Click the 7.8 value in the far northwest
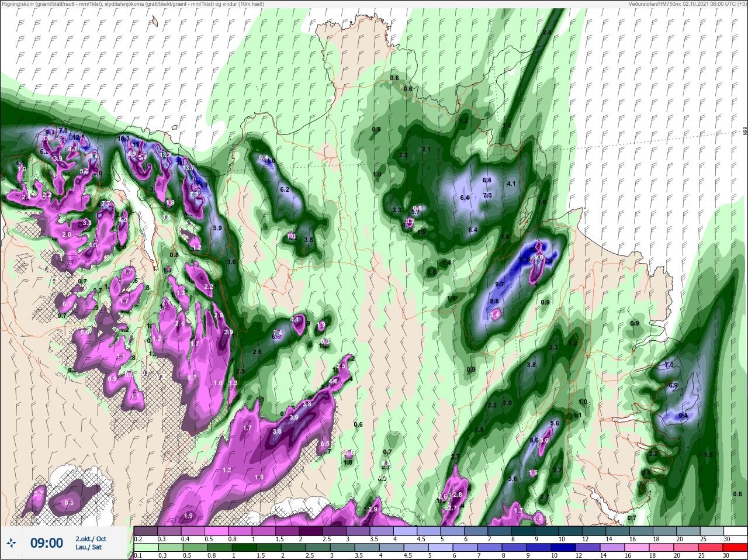Image resolution: width=748 pixels, height=560 pixels. [x=64, y=130]
